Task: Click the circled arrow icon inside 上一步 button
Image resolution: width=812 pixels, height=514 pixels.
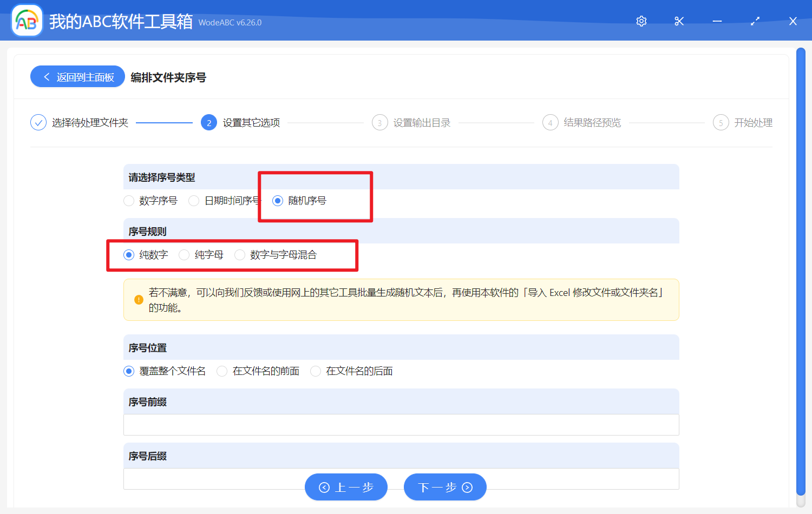Action: 324,487
